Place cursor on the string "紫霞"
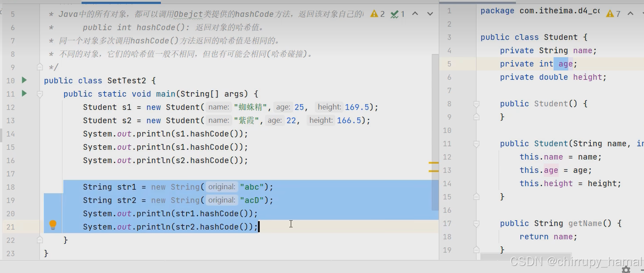Screen dimensions: 644x273 (x=247, y=121)
